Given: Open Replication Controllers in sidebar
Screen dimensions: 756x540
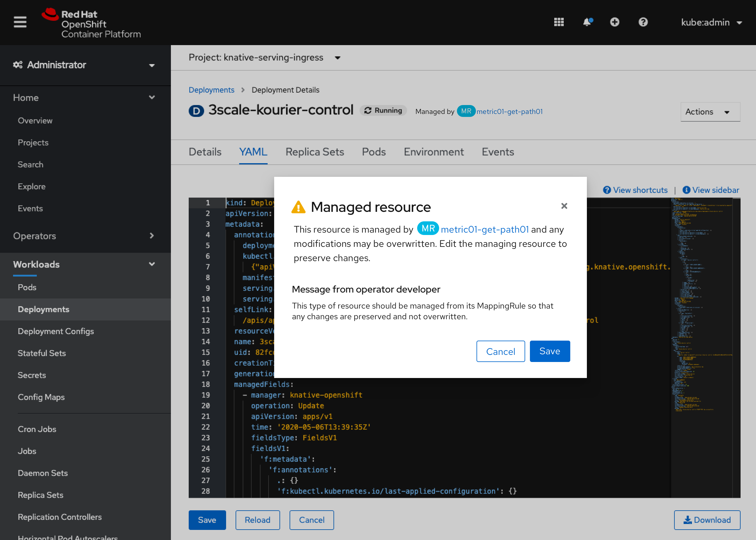Looking at the screenshot, I should pyautogui.click(x=60, y=517).
